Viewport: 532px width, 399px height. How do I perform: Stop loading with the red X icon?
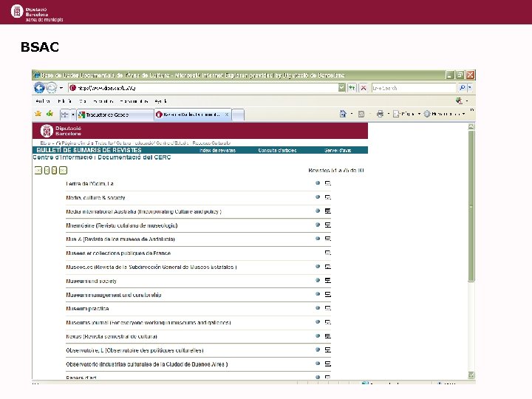(x=364, y=88)
